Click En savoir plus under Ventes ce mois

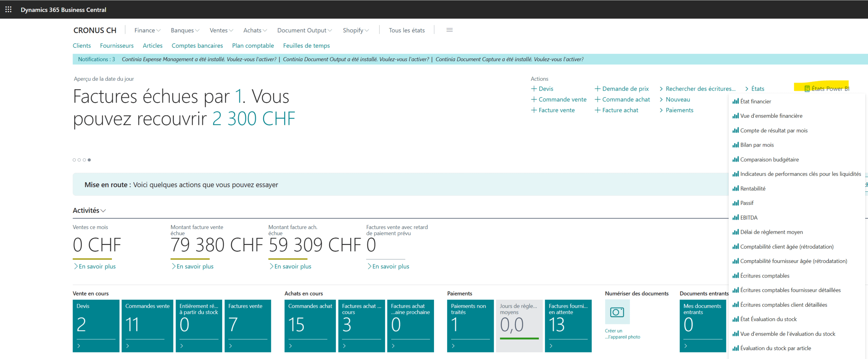pyautogui.click(x=97, y=266)
